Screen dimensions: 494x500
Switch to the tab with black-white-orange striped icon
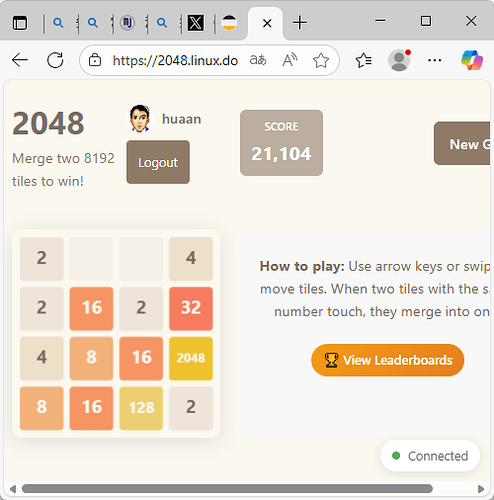click(229, 23)
